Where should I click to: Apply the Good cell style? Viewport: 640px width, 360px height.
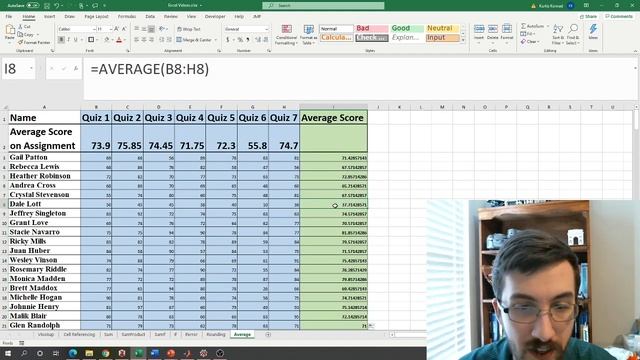(x=407, y=28)
